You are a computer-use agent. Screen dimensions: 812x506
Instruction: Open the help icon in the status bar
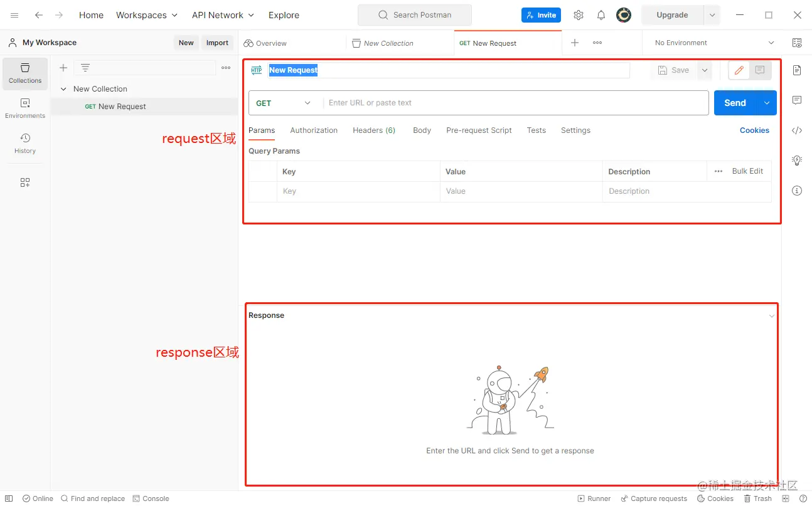click(803, 498)
